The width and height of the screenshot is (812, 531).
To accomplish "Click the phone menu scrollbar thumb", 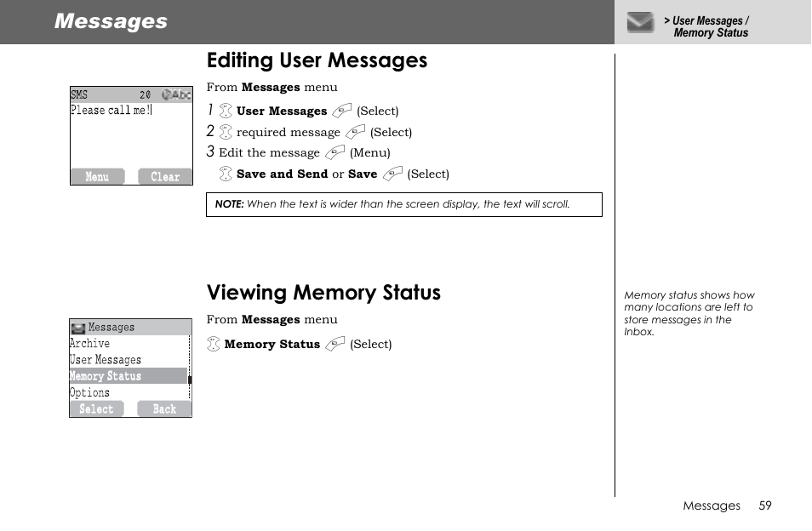I will click(x=190, y=380).
